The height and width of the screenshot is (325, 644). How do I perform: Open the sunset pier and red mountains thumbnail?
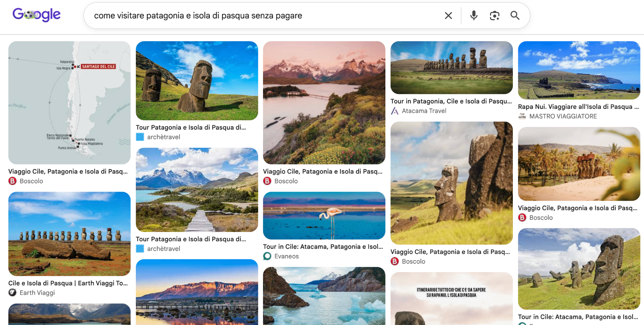coord(197,292)
